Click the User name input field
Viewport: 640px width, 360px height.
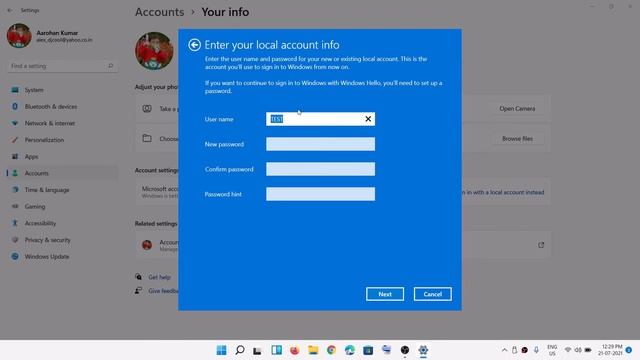[x=320, y=119]
